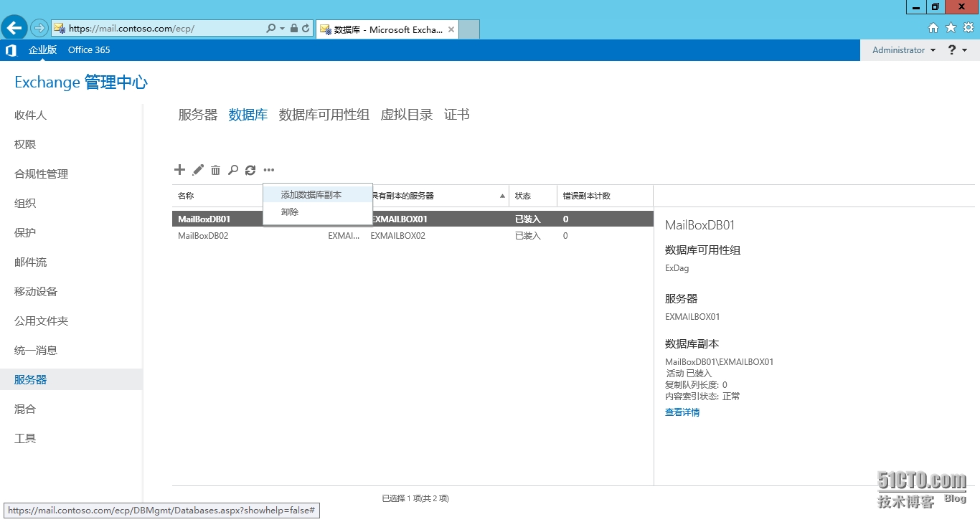Open browser home page icon

pos(933,27)
